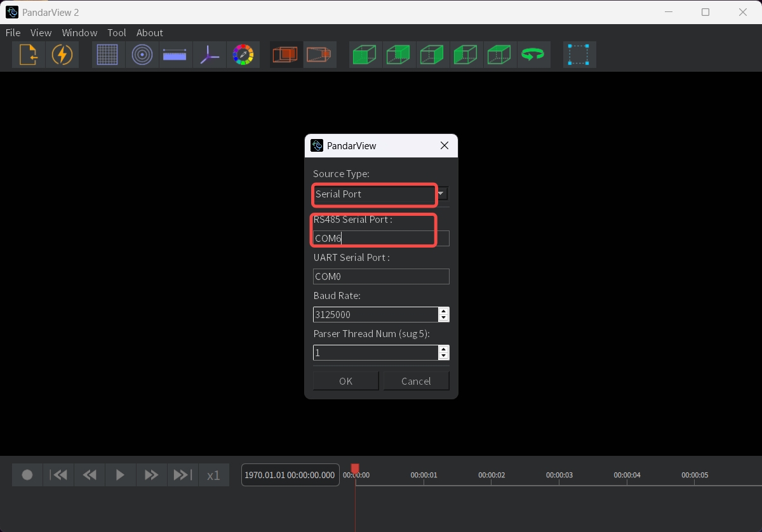Toggle the coordinate axes icon

209,55
